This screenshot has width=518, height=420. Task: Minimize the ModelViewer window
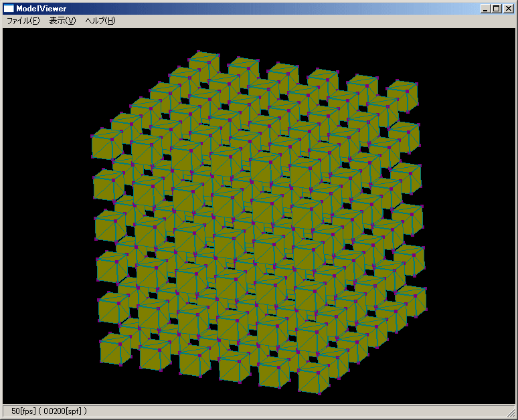pos(485,9)
